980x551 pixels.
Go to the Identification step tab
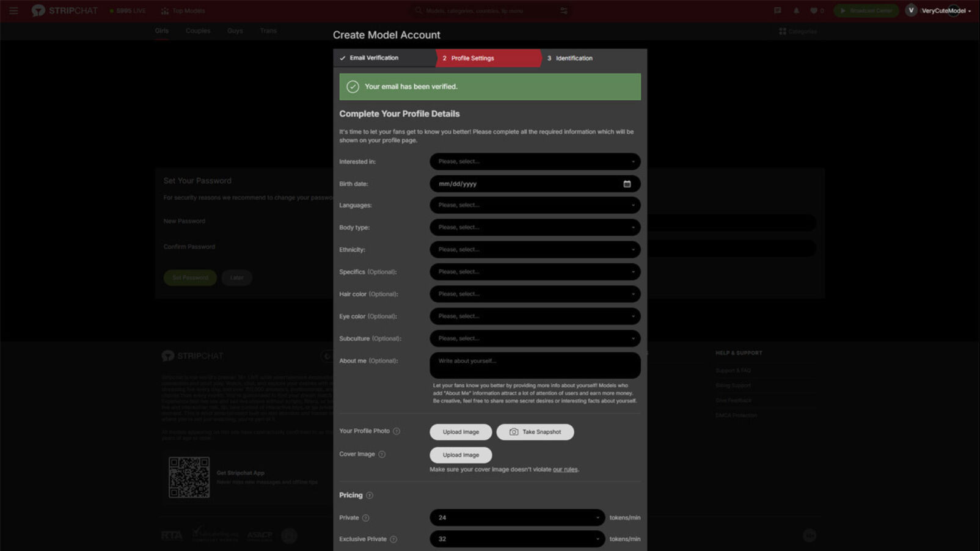click(x=574, y=59)
